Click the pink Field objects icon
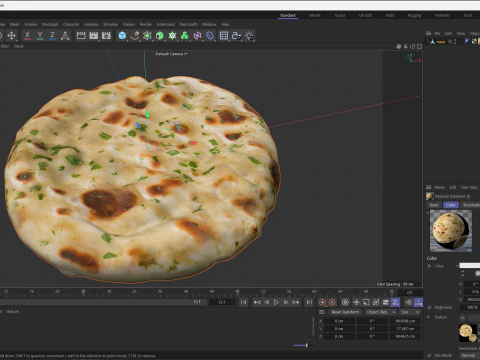The image size is (480, 360). click(197, 35)
